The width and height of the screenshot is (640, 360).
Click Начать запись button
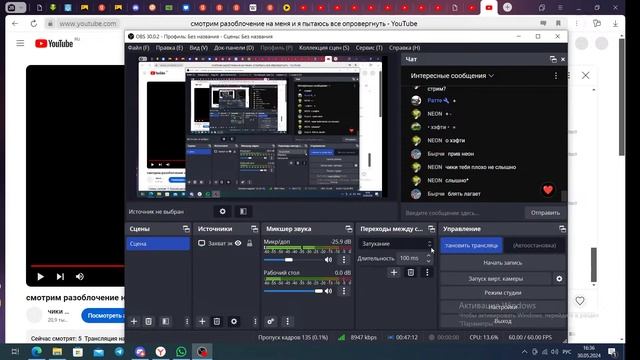tap(503, 263)
